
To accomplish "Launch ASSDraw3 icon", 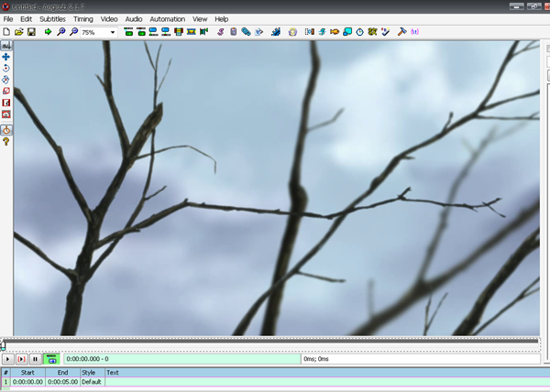I will coord(292,32).
